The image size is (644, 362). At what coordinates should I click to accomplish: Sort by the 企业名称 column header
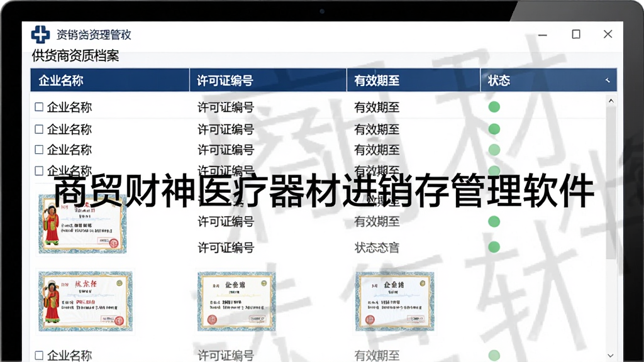pyautogui.click(x=109, y=80)
